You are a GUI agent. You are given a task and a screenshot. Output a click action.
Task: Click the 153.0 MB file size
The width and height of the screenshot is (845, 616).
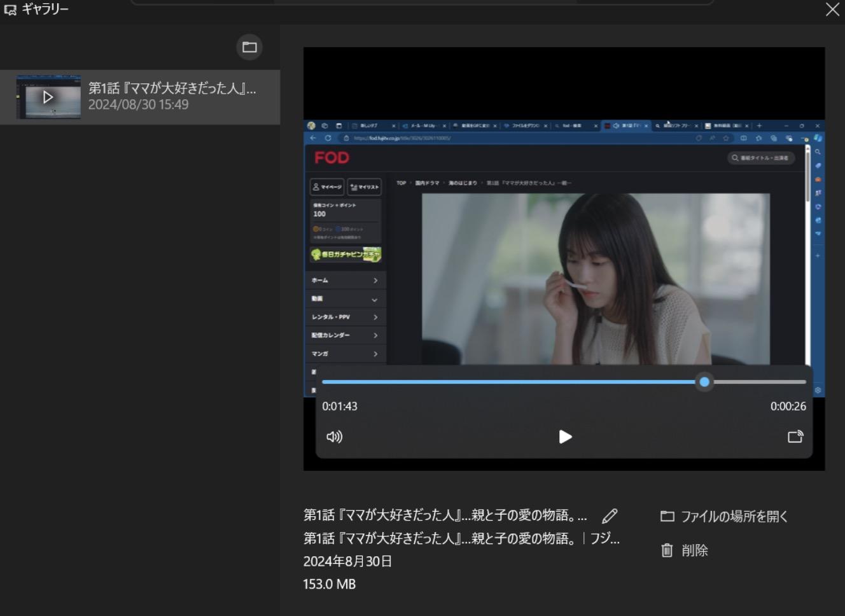[x=330, y=584]
